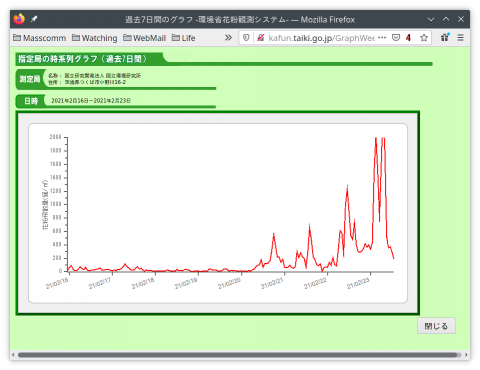Focus the kafun.taiki.go.jp address bar
The image size is (480, 370).
click(321, 38)
